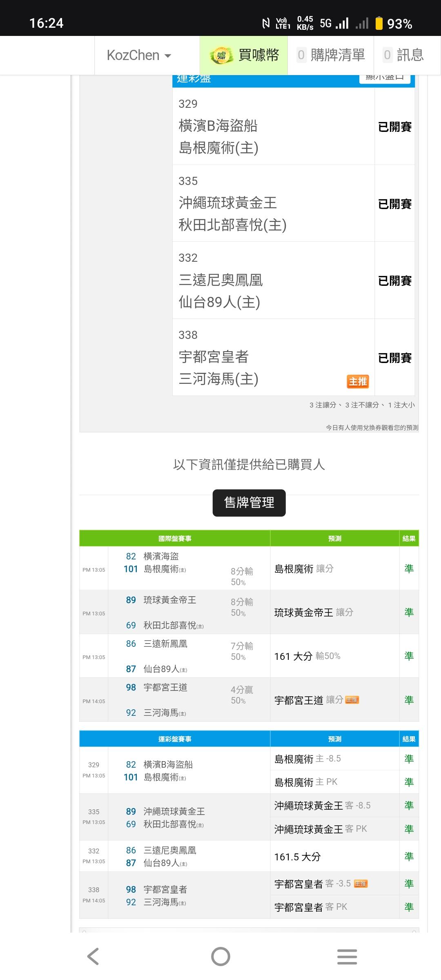This screenshot has height=980, width=441.
Task: Tap the 5G signal strength indicator
Action: point(335,23)
